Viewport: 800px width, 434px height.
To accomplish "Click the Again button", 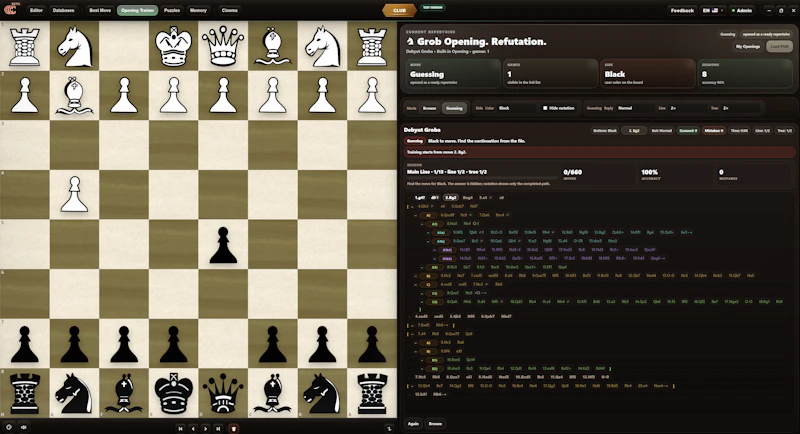I will [413, 423].
